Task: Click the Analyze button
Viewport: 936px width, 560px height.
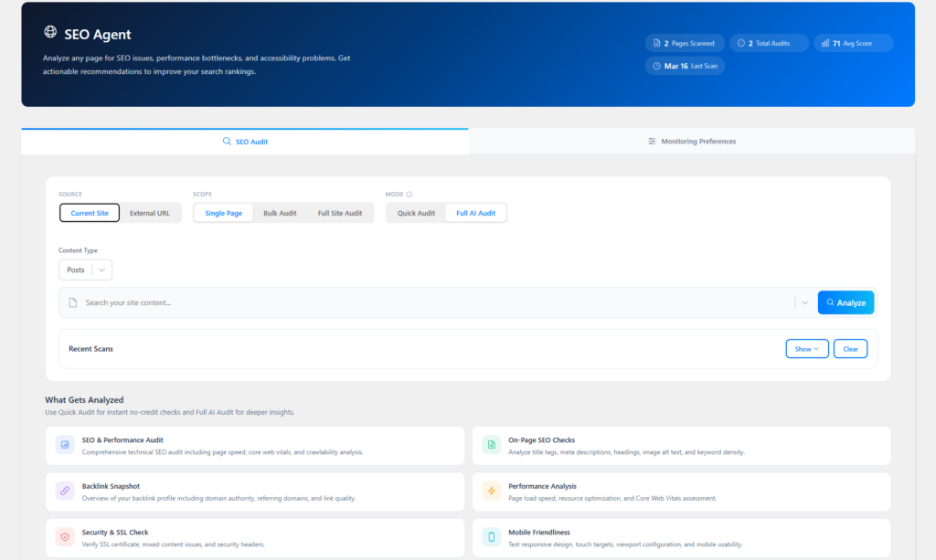Action: coord(846,302)
